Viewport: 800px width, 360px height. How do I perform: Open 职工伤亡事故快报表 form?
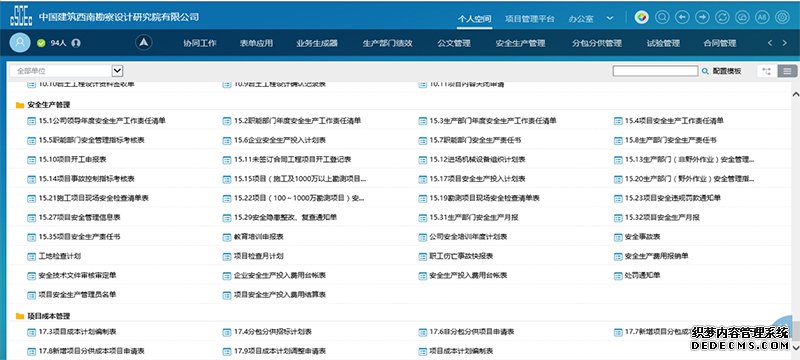(x=461, y=256)
